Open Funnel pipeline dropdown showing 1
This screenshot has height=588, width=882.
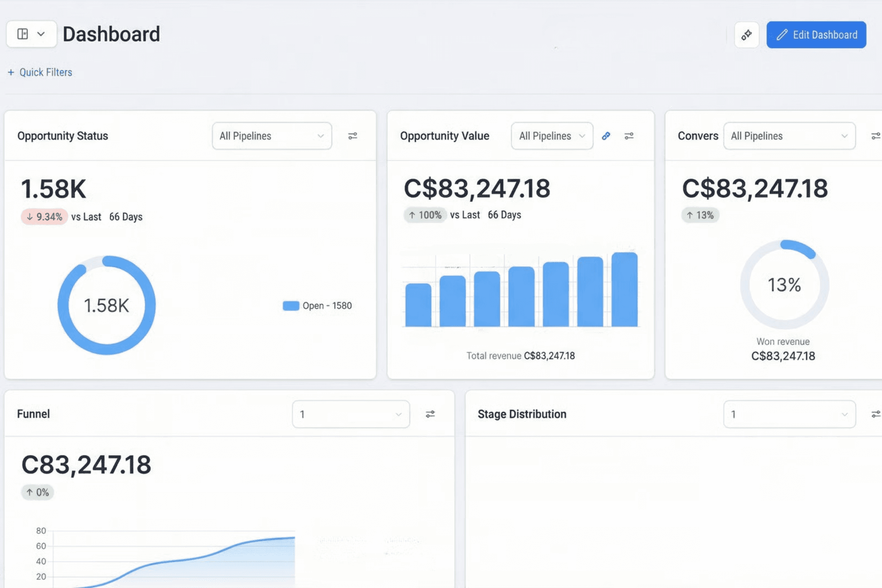(351, 414)
